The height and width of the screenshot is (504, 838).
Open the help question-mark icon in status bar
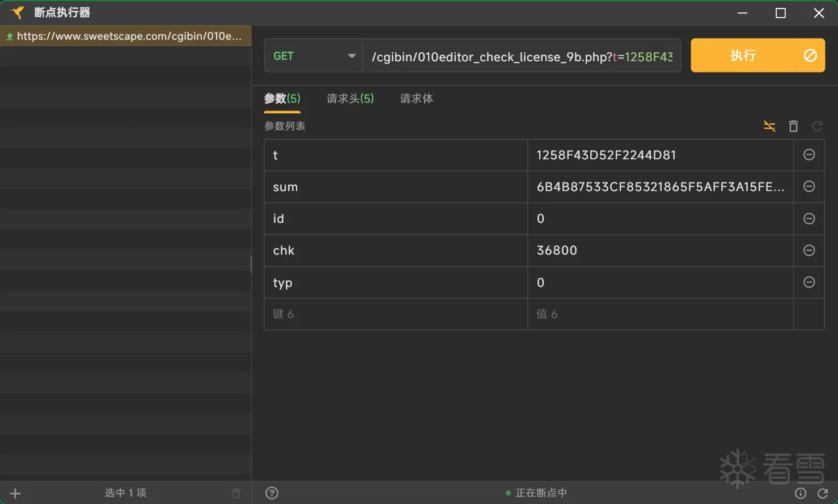(x=272, y=493)
